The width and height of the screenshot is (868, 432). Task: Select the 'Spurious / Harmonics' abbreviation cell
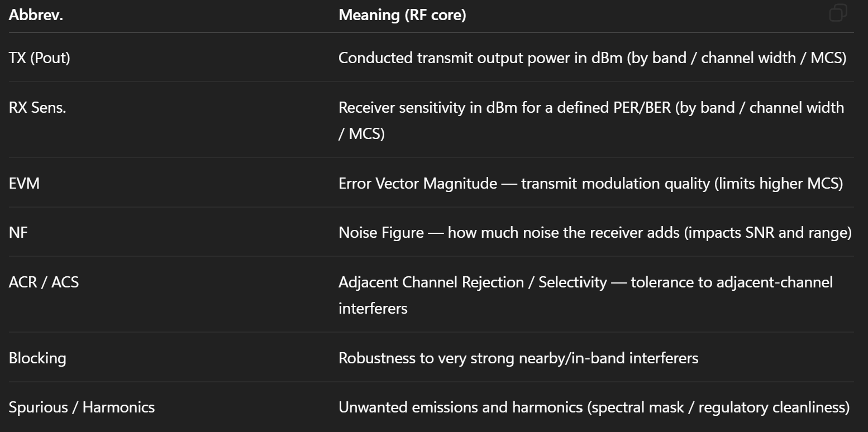82,407
